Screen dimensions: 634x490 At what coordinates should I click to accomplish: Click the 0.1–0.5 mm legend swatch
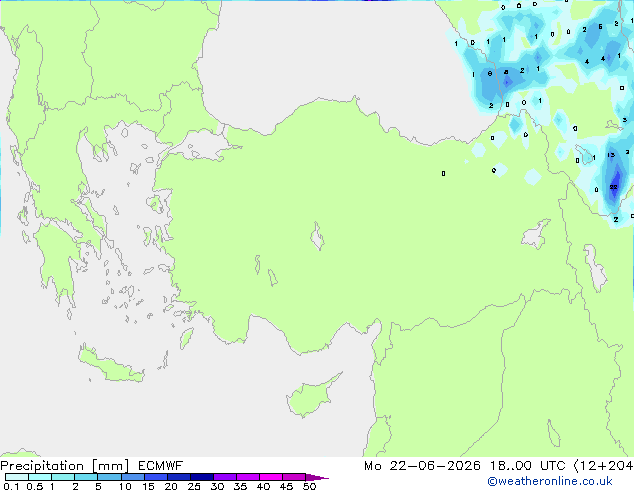point(17,477)
